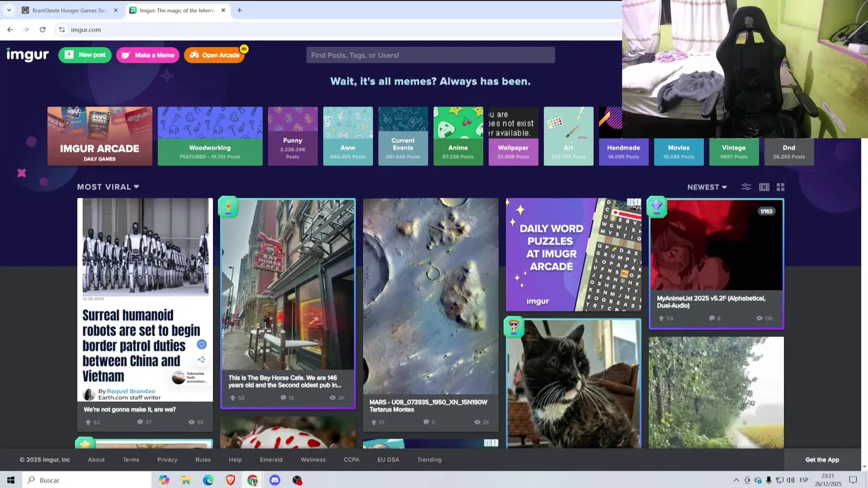Click comments icon on Bay Horse Cafe post
The height and width of the screenshot is (488, 868).
[x=283, y=398]
